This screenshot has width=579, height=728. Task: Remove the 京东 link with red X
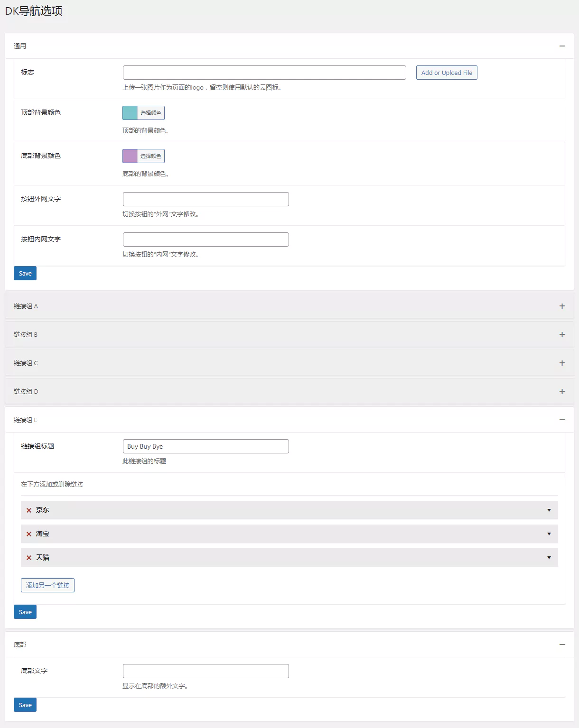29,510
